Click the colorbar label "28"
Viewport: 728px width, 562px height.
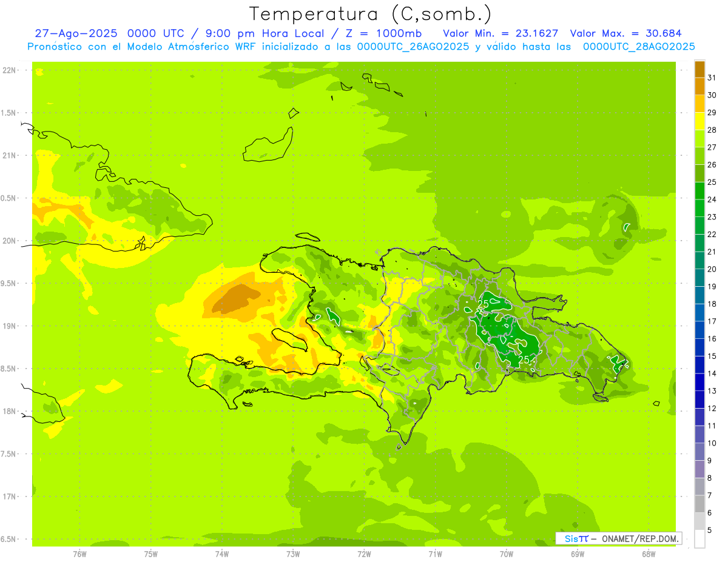click(x=712, y=130)
